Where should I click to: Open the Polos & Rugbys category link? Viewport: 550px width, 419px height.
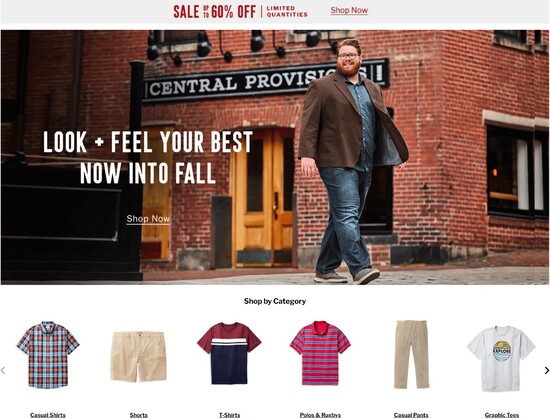tap(320, 415)
